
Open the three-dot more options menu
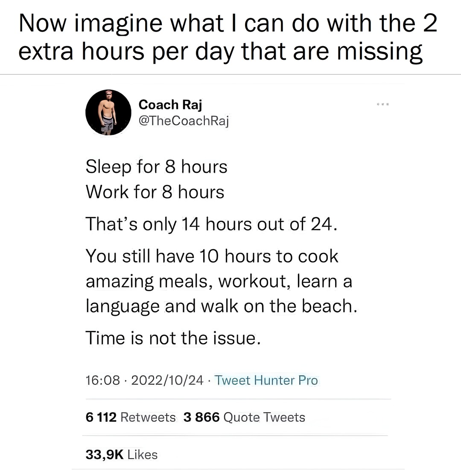tap(383, 105)
